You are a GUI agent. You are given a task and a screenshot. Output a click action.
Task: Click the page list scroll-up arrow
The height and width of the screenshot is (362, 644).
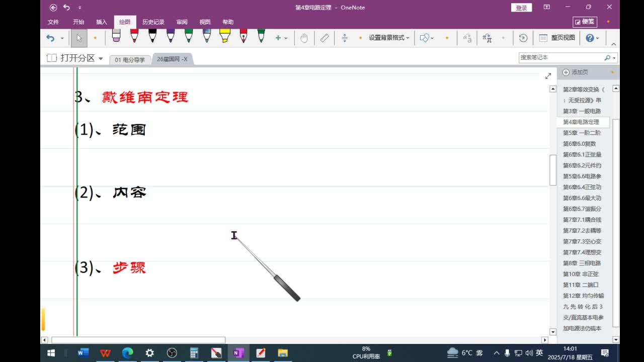615,88
